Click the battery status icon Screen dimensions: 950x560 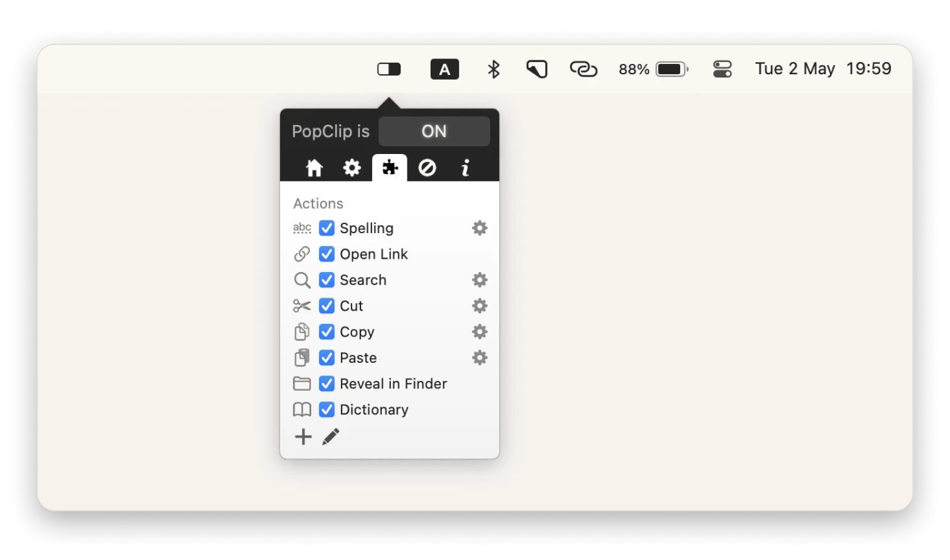[672, 69]
